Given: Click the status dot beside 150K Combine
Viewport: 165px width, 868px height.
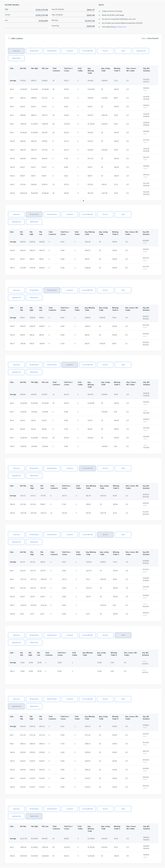Looking at the screenshot, I should pyautogui.click(x=9, y=38).
